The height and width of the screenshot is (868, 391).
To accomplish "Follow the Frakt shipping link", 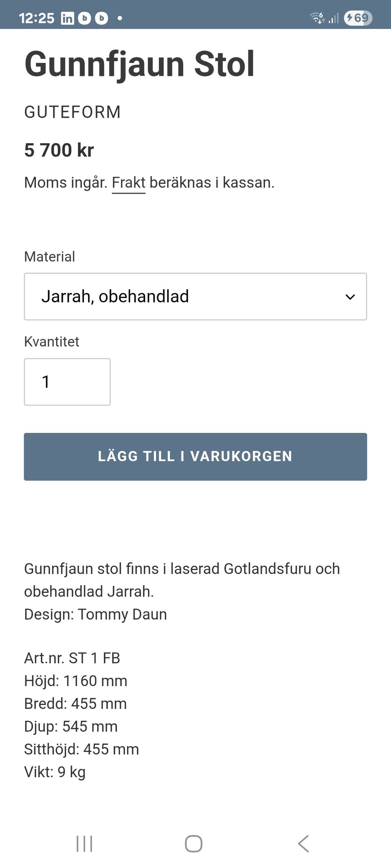I will [x=128, y=183].
